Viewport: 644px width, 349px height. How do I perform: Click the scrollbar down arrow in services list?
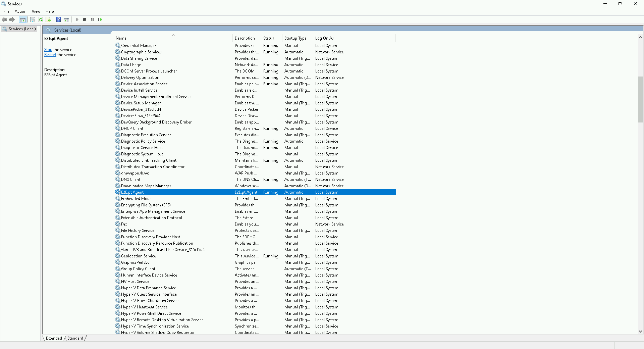tap(640, 332)
